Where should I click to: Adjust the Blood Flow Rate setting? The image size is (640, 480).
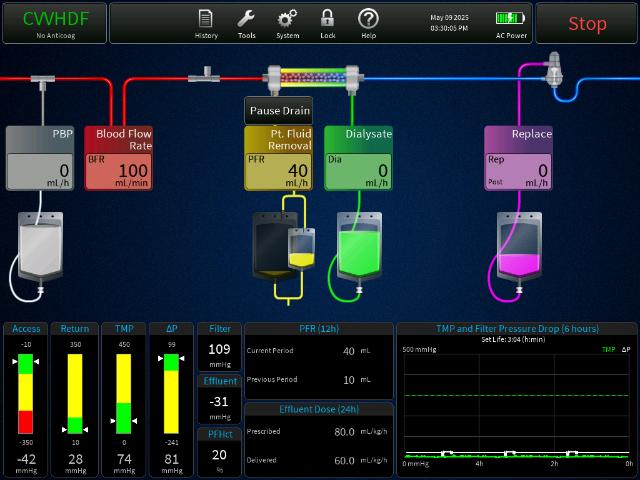(x=118, y=158)
